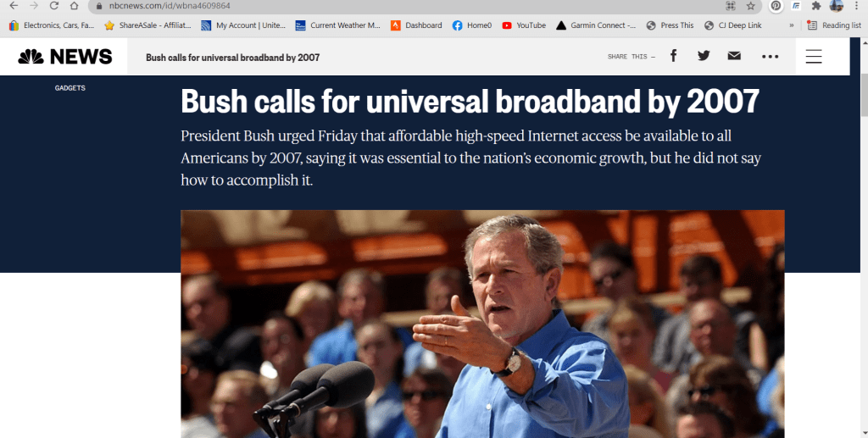Open more share options ellipsis

[x=770, y=57]
